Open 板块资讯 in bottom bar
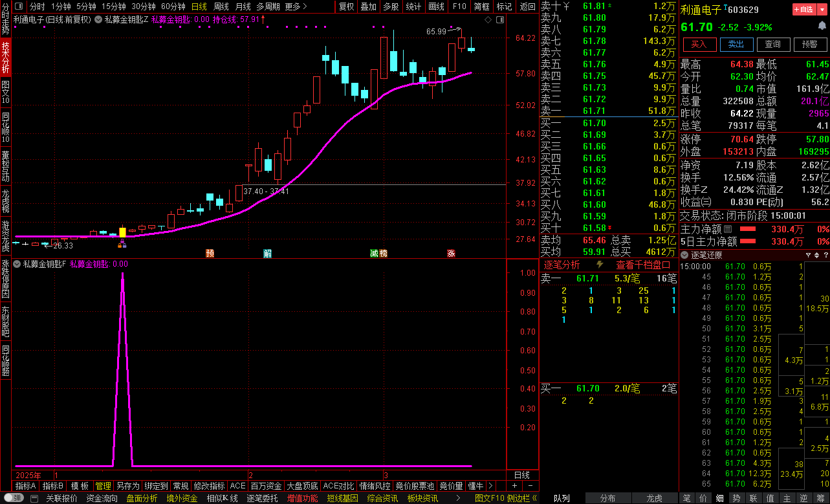The width and height of the screenshot is (830, 504). click(423, 498)
